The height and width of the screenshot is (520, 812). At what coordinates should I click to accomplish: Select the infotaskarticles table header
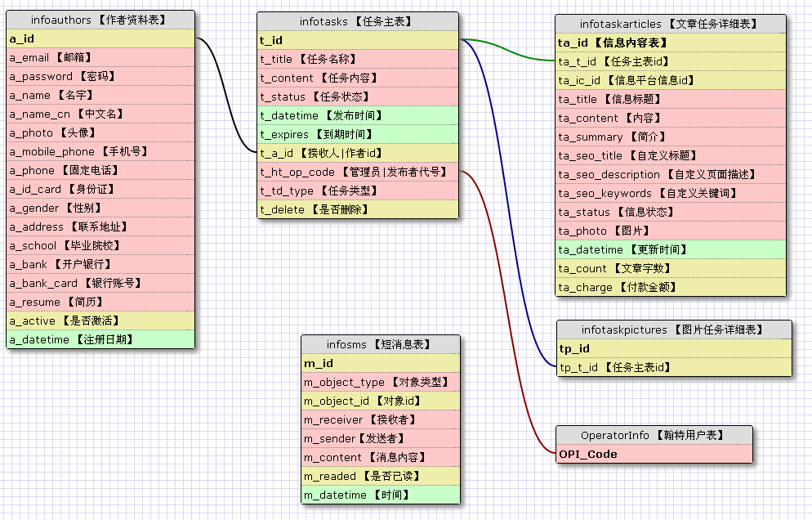coord(670,24)
